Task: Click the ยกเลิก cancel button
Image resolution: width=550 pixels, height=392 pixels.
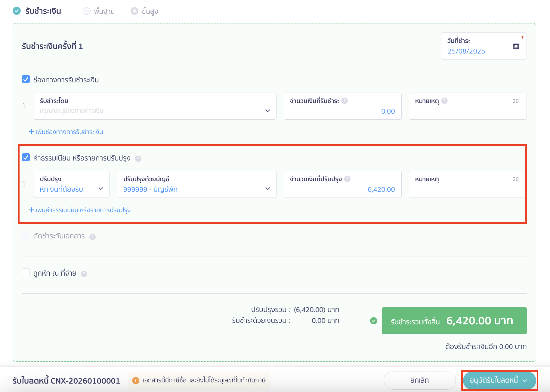Action: tap(419, 381)
